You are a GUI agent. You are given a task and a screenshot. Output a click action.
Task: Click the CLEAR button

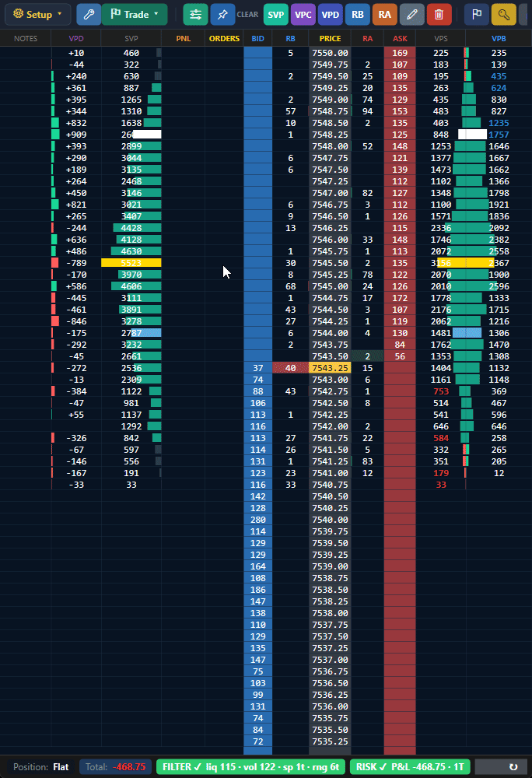coord(247,14)
